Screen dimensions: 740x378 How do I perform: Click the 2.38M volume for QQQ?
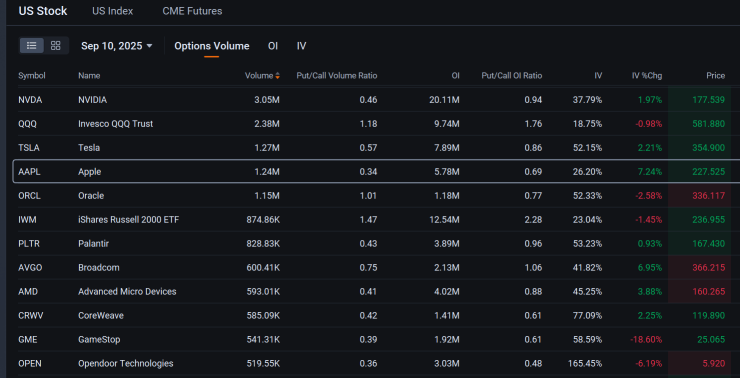(267, 124)
